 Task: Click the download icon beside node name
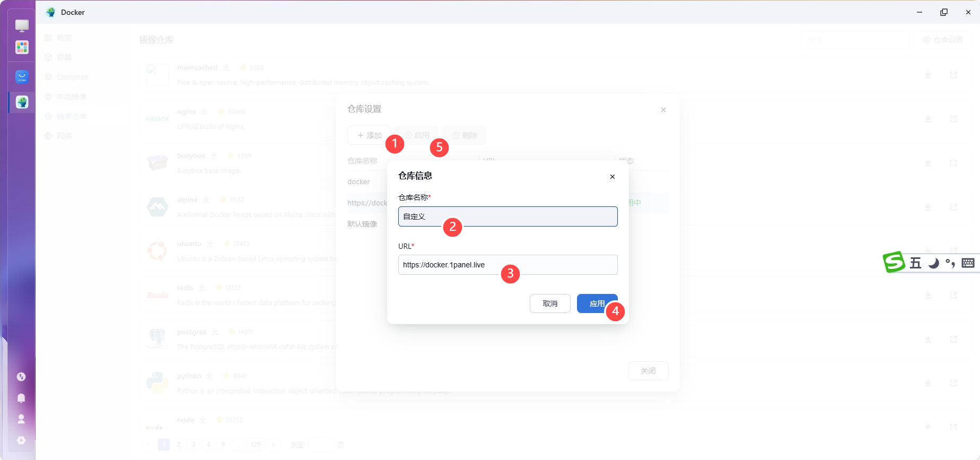pyautogui.click(x=203, y=420)
